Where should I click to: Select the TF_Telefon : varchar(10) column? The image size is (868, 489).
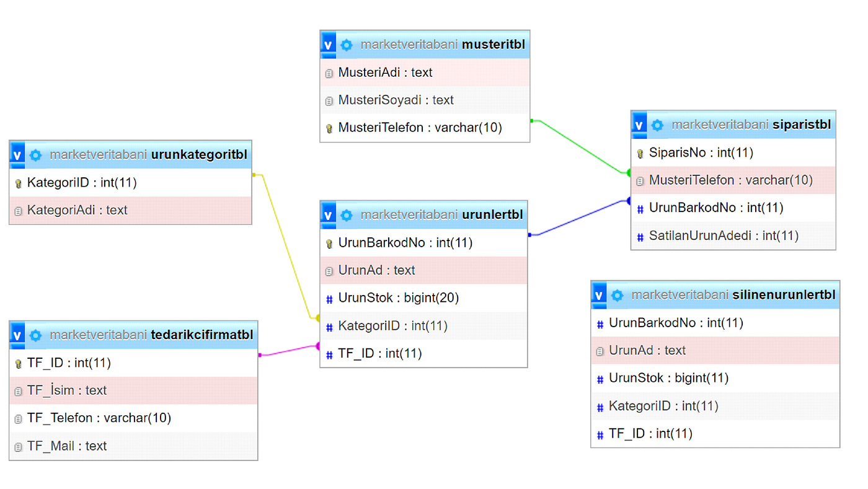(x=133, y=418)
